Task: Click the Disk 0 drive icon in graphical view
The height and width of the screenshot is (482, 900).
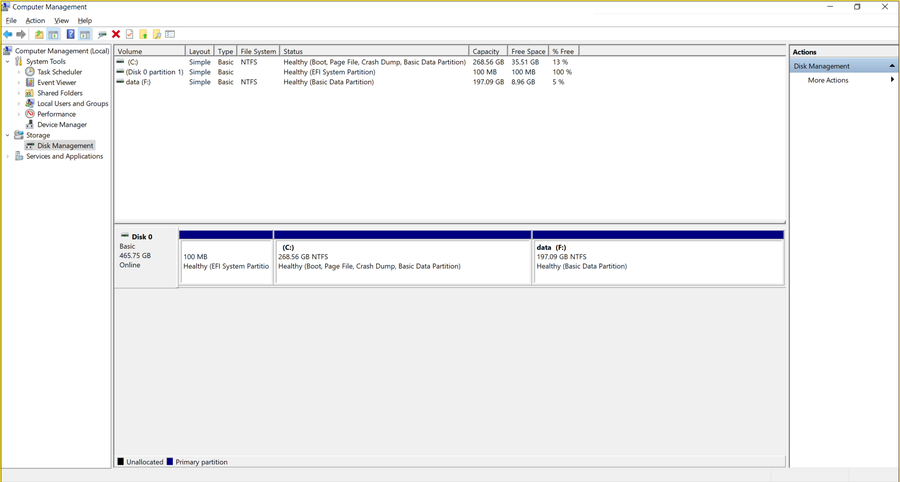Action: [x=125, y=236]
